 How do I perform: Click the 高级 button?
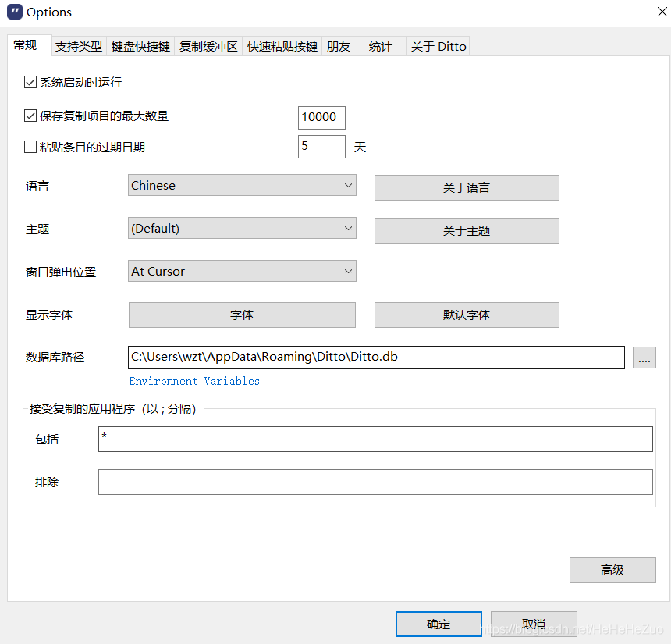612,570
